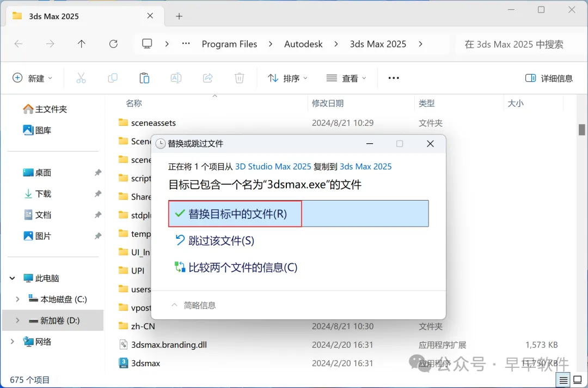Open the sceneassets folder
588x388 pixels.
pyautogui.click(x=154, y=123)
